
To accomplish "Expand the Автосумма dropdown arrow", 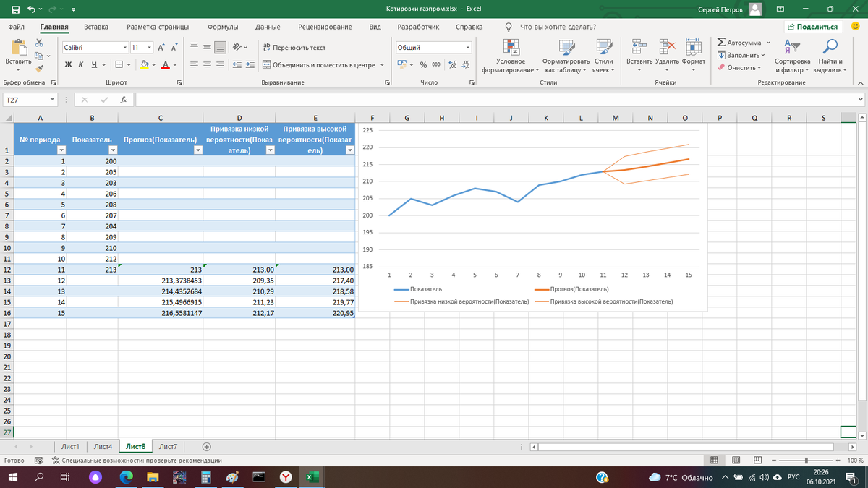I will pyautogui.click(x=768, y=43).
